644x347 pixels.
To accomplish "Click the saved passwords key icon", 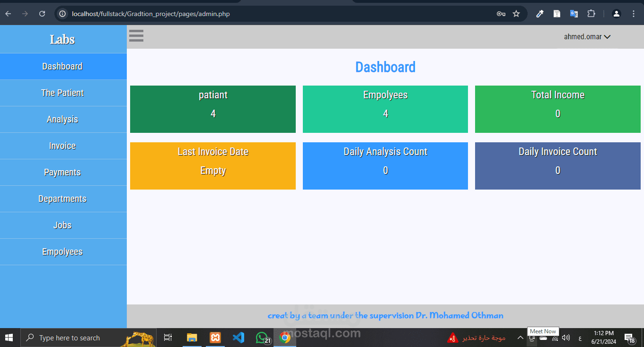I will pos(501,14).
